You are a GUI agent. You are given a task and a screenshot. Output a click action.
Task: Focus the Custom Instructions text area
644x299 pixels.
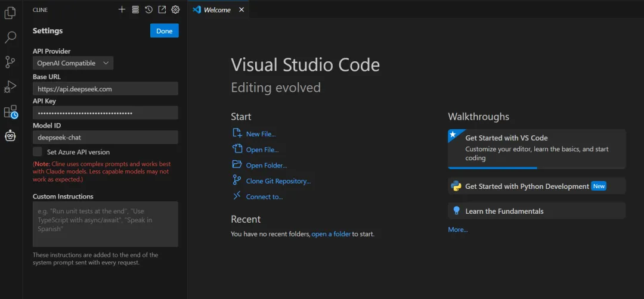click(106, 224)
